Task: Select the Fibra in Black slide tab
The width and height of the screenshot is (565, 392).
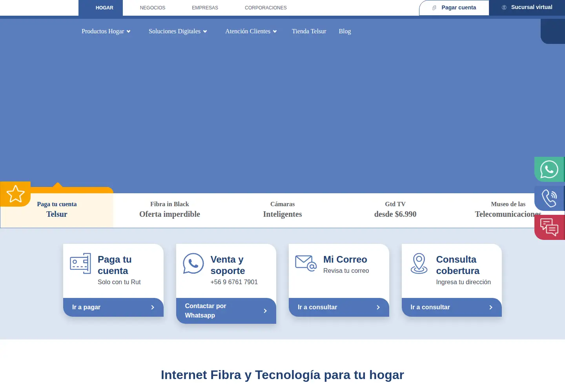Action: click(169, 210)
